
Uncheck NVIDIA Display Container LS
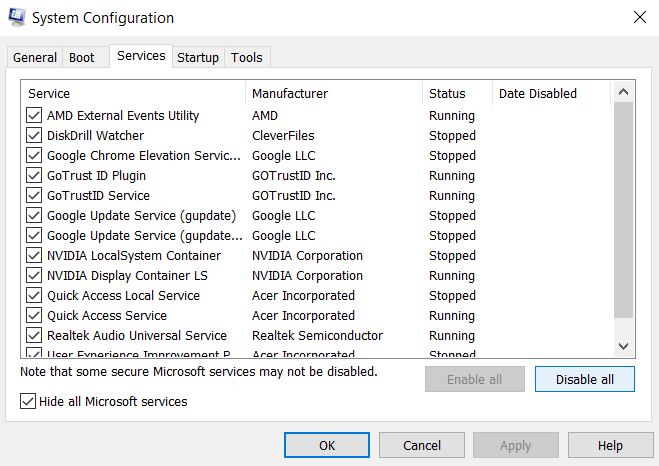pyautogui.click(x=34, y=276)
